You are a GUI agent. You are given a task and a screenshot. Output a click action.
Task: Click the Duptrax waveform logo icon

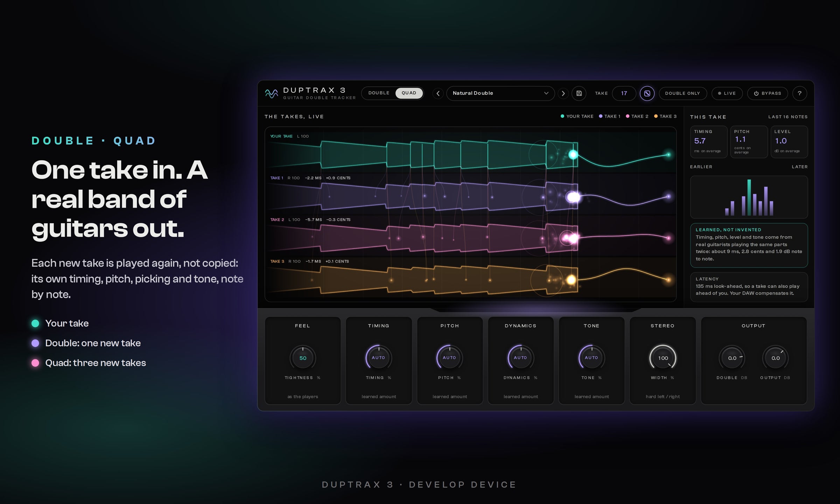tap(271, 93)
